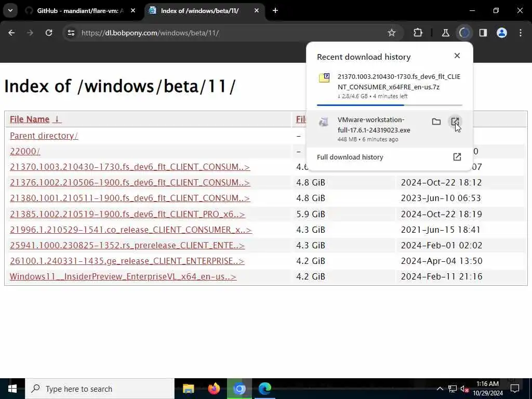Click the 7z download progress bar
This screenshot has height=399, width=532.
(390, 105)
